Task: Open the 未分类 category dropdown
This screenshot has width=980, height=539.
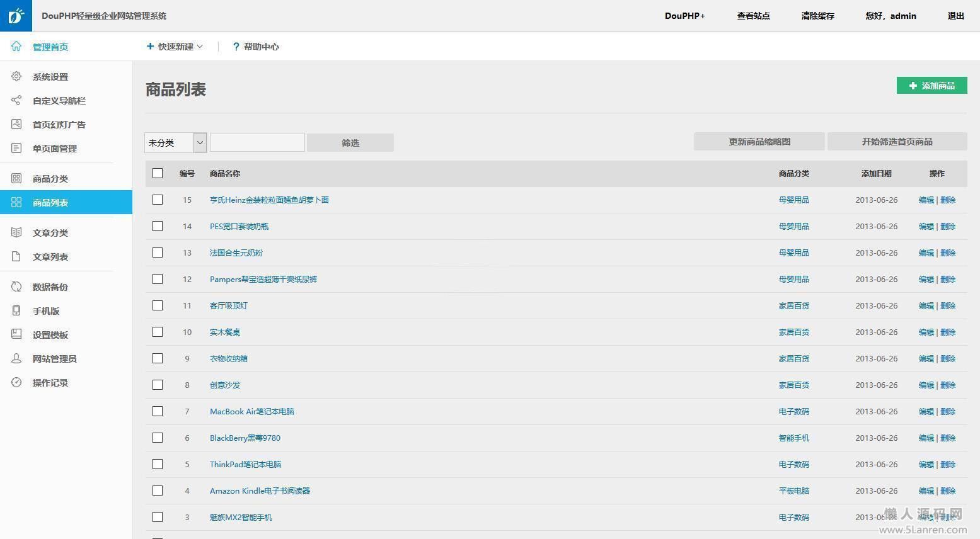Action: 176,143
